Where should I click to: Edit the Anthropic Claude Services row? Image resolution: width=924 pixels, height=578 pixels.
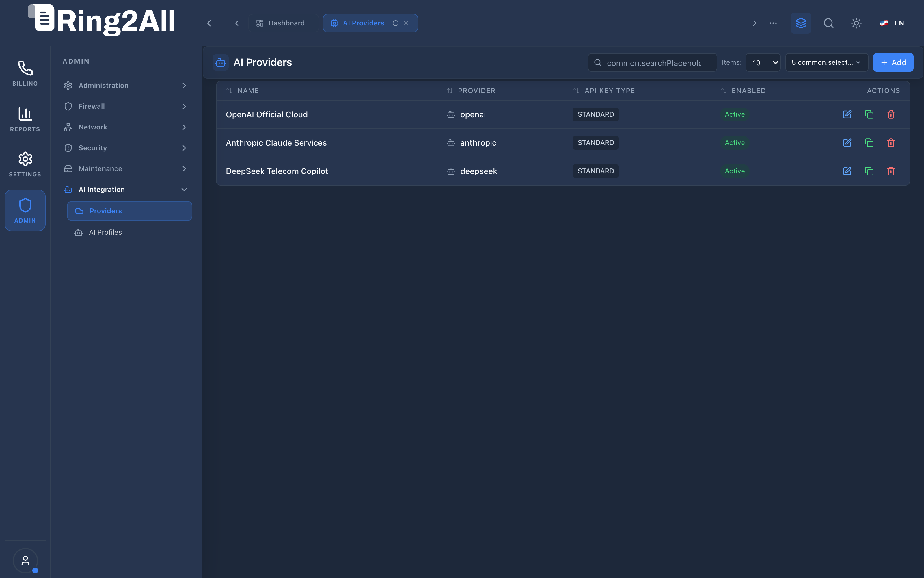(847, 142)
